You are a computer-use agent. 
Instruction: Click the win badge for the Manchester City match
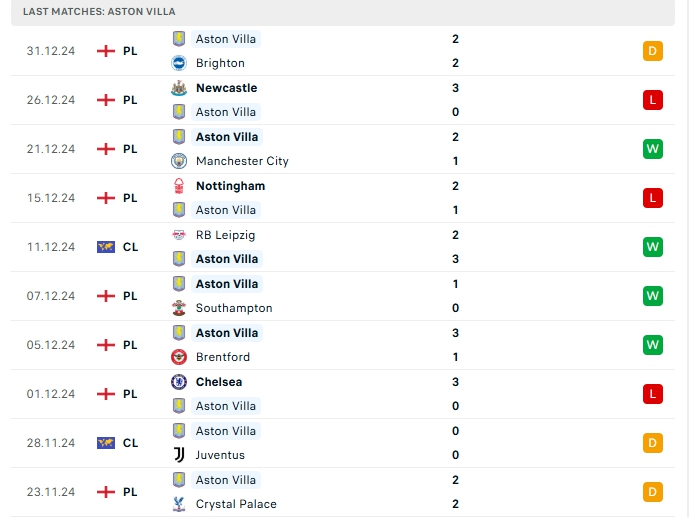(653, 149)
